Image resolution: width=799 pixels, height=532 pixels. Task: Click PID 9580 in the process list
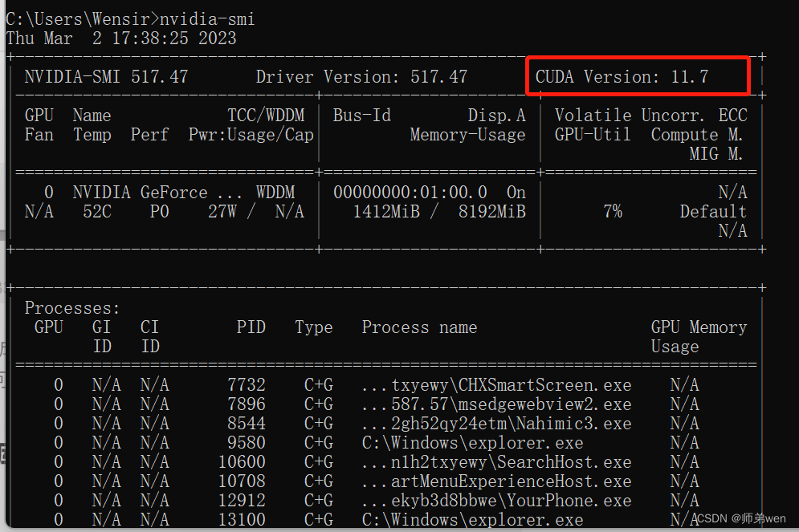tap(247, 443)
